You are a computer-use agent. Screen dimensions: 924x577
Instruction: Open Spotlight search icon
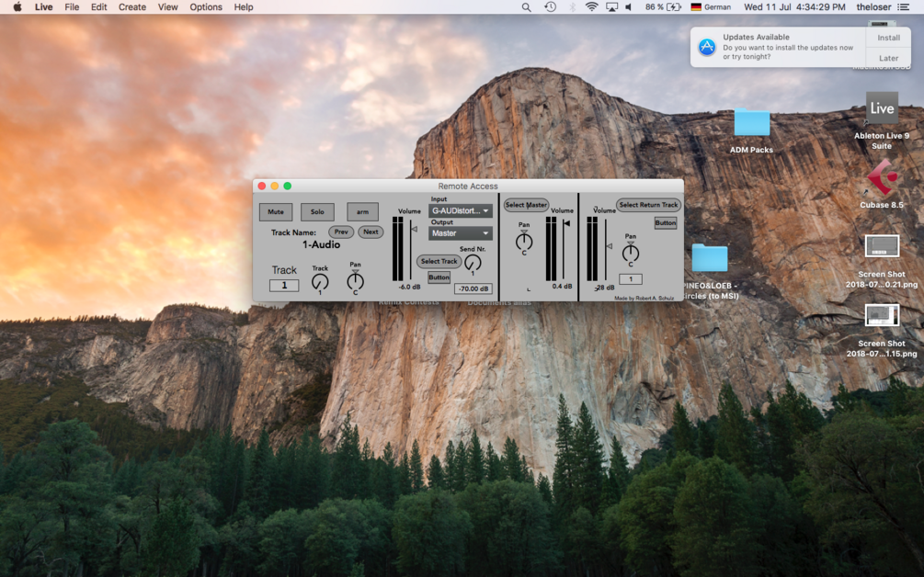pos(526,7)
